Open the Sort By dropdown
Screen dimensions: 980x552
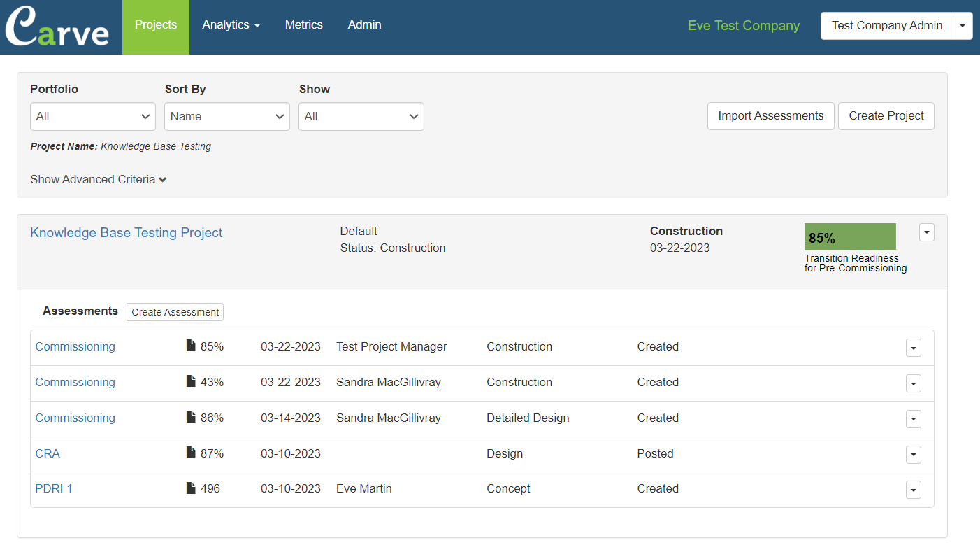pos(227,116)
